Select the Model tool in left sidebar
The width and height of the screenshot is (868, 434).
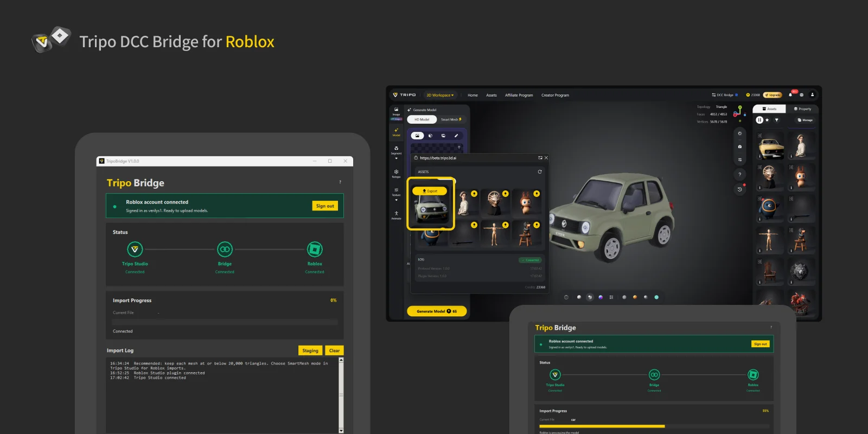click(x=396, y=132)
